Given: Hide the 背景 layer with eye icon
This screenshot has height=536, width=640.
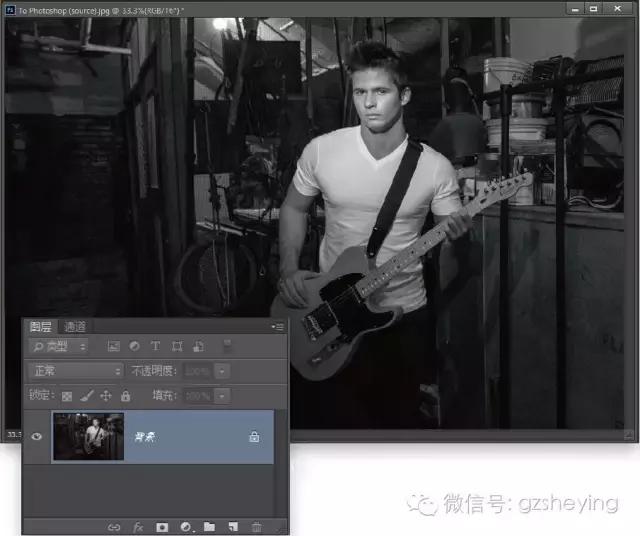Looking at the screenshot, I should click(37, 436).
